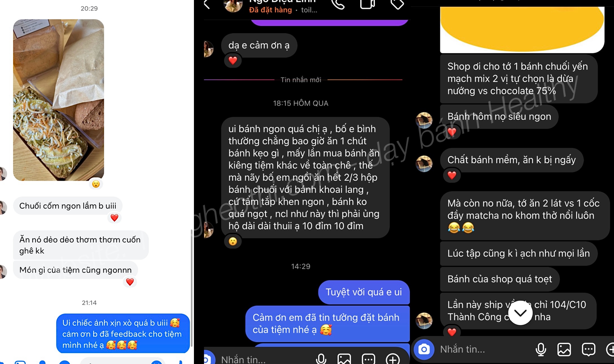The image size is (614, 364).
Task: Record voice message with the right-chat microphone
Action: point(541,349)
